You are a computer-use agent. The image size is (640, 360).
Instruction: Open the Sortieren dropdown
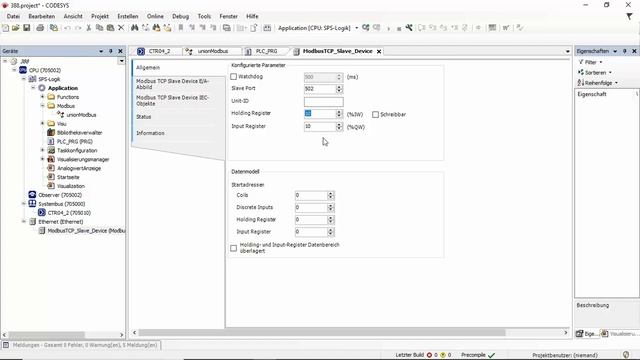pyautogui.click(x=610, y=73)
